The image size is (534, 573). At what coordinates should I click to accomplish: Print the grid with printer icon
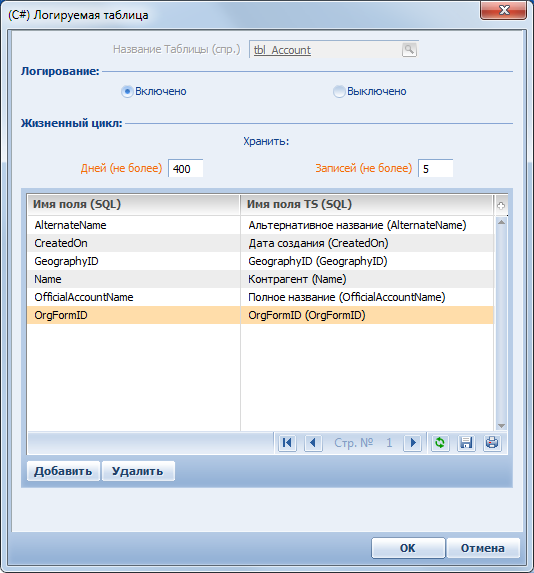[x=492, y=443]
